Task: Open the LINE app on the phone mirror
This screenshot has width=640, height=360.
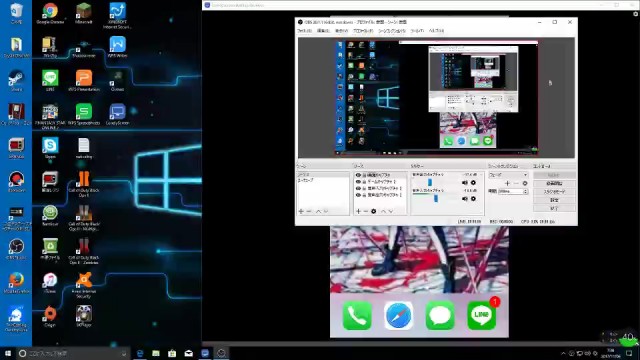Action: (x=482, y=316)
